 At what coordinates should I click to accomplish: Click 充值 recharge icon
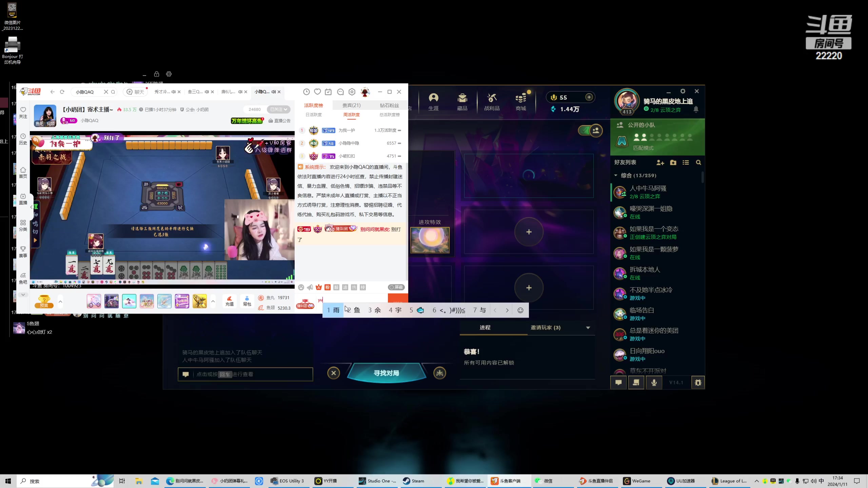[230, 301]
